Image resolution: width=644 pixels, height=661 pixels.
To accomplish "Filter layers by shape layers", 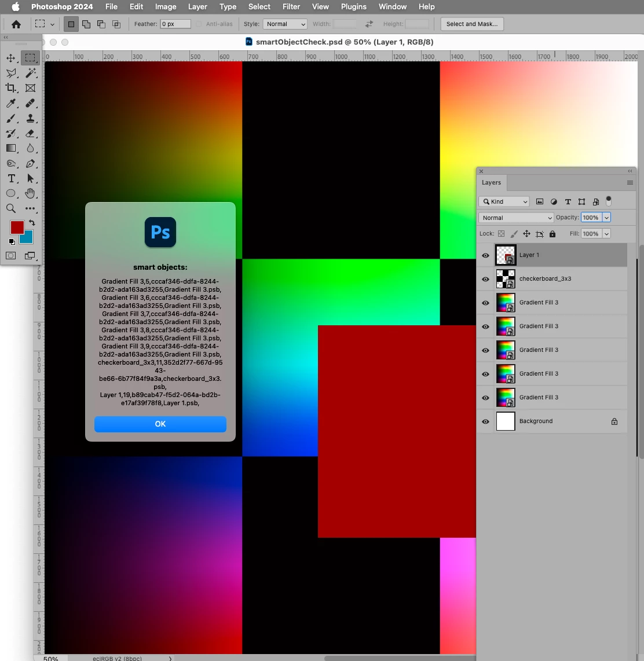I will click(581, 201).
